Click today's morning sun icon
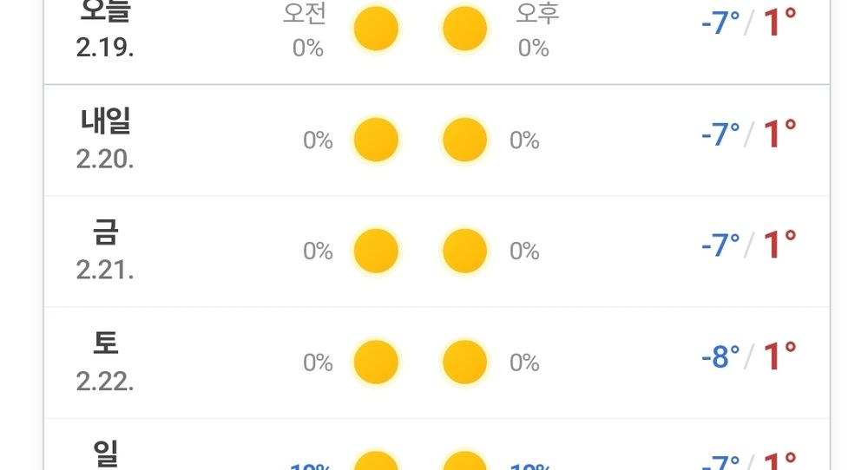The image size is (868, 470). click(376, 29)
